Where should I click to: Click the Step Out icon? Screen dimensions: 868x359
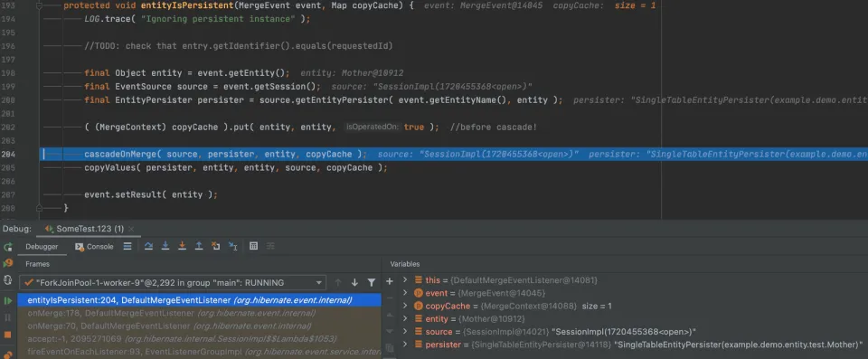199,246
